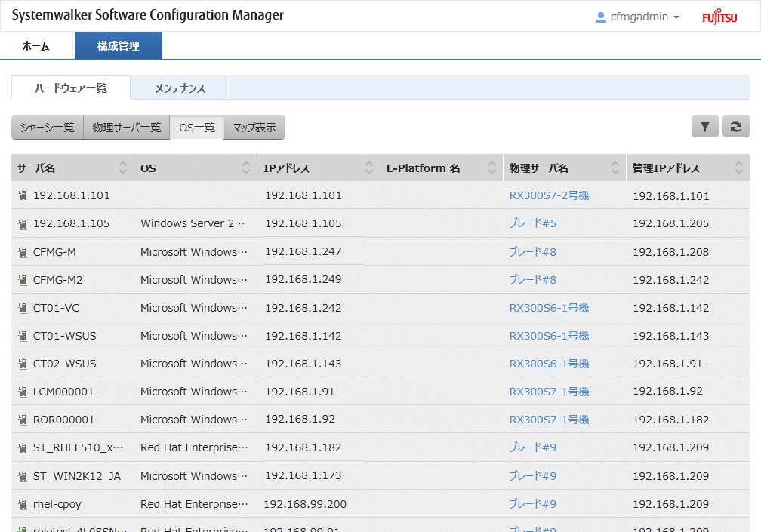This screenshot has width=761, height=532.
Task: Select server name LCM000001
Action: [x=63, y=392]
